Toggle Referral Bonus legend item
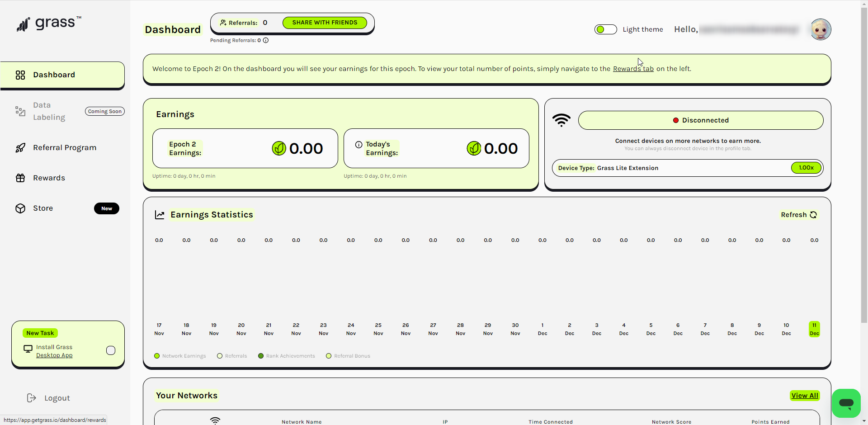Screen dimensions: 868x425 [348, 356]
